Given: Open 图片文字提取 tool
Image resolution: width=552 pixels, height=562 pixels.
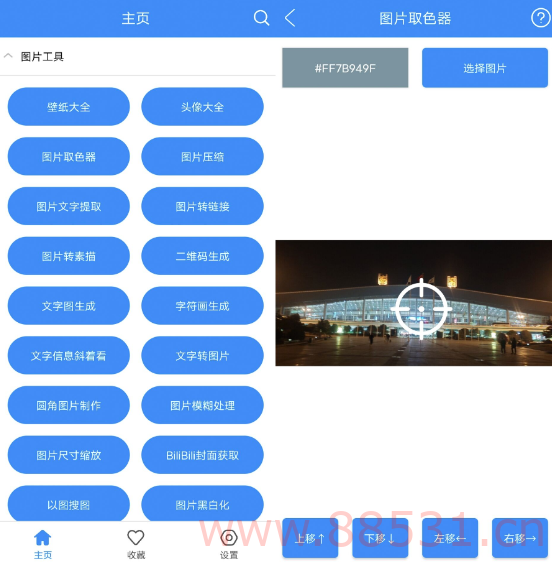Looking at the screenshot, I should (x=68, y=206).
